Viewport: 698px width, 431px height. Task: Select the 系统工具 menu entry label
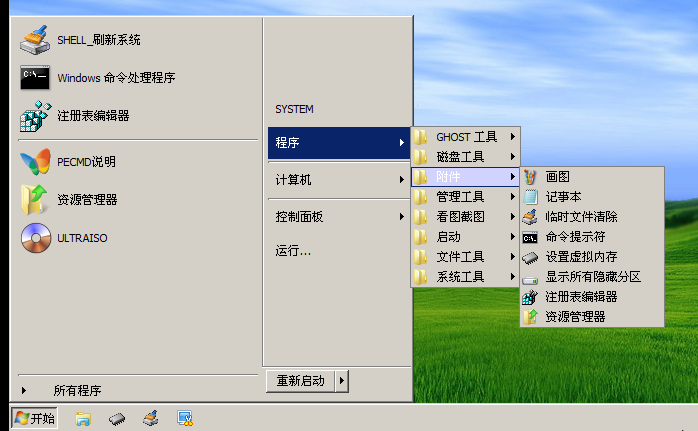pos(460,277)
